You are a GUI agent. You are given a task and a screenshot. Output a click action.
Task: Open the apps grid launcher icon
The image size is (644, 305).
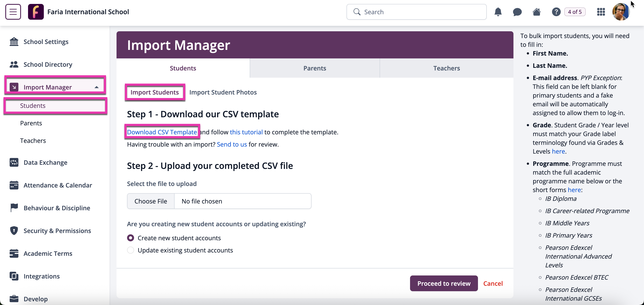[601, 12]
